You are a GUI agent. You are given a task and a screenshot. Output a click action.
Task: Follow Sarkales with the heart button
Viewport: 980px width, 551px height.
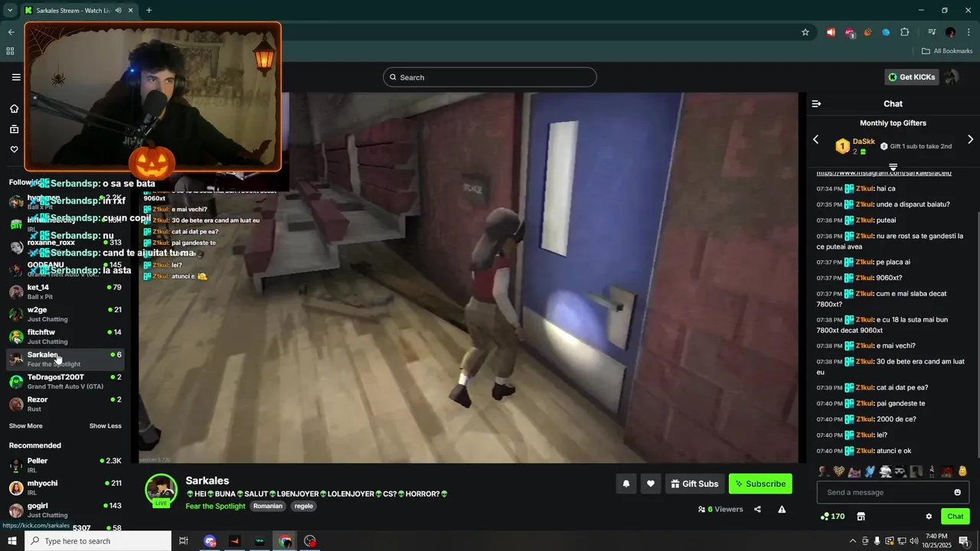651,484
